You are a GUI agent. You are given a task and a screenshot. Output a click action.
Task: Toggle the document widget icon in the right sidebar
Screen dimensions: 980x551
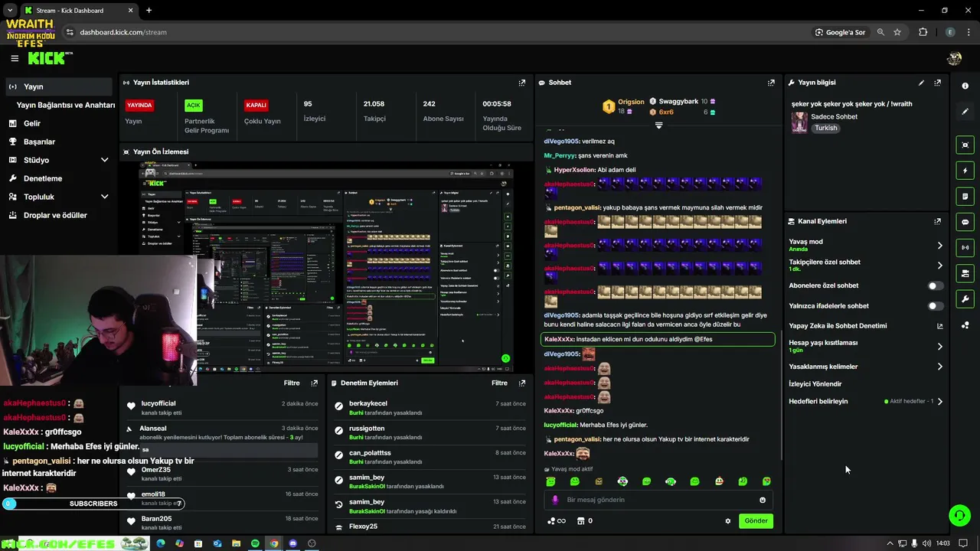coord(965,197)
